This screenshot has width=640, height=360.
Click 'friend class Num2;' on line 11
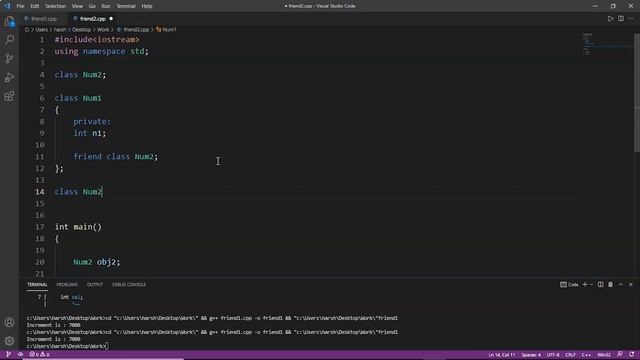[x=116, y=157]
